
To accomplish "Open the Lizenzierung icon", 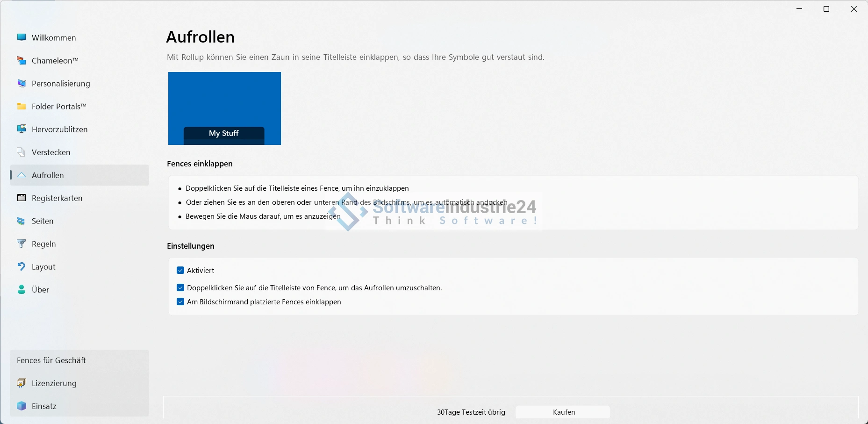I will coord(22,383).
